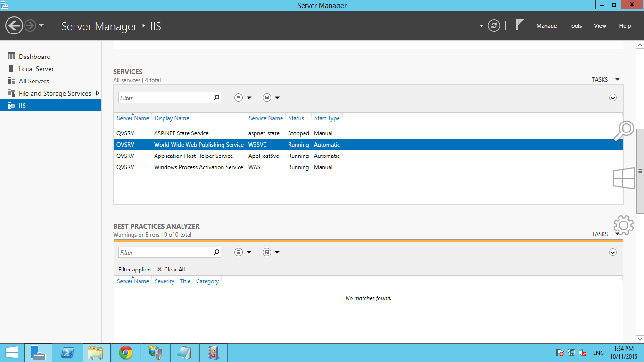Sort BPA results by Category column
Viewport: 644px width, 362px height.
(x=207, y=281)
